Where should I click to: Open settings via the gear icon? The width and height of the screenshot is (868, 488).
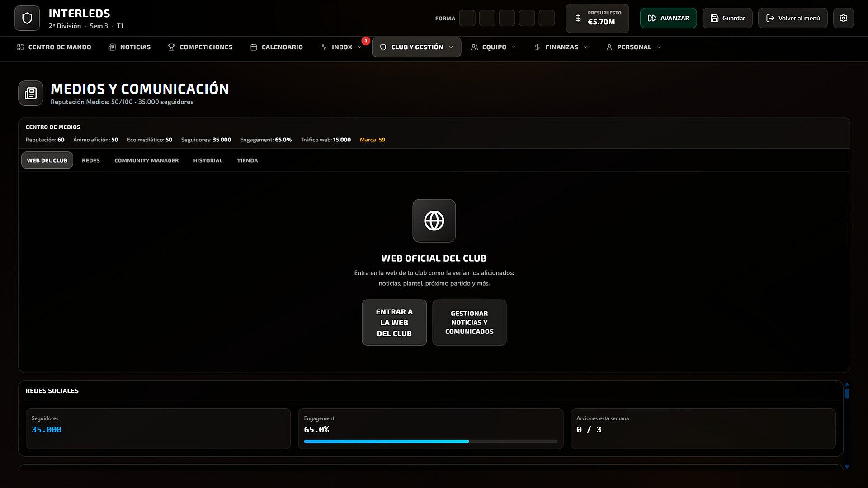pos(843,18)
